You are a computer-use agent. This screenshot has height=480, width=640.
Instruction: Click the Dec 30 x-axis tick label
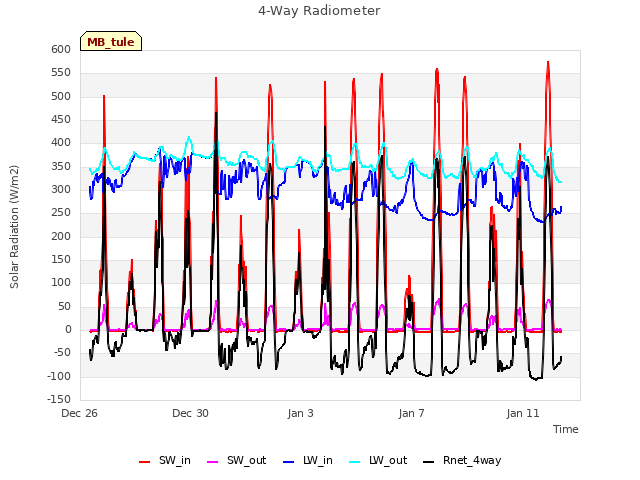190,413
